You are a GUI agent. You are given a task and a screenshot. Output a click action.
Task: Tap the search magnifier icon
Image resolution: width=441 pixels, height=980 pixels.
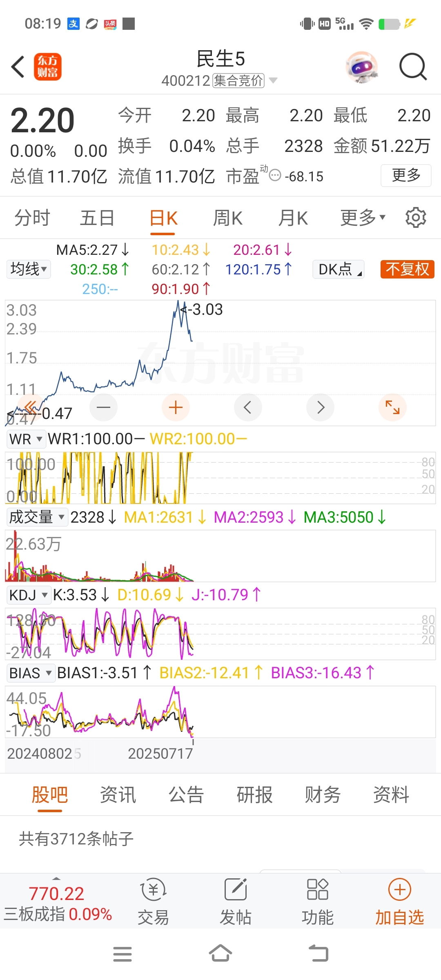(x=413, y=67)
